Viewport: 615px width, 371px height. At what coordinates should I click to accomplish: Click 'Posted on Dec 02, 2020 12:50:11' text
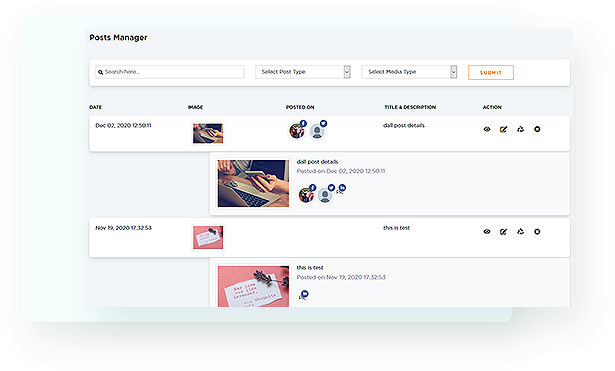point(341,171)
